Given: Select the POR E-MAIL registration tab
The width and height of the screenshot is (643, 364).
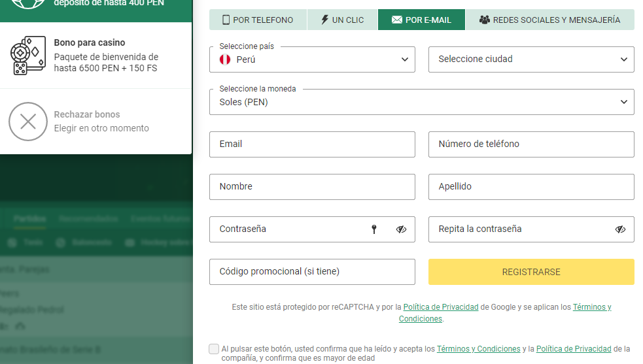Looking at the screenshot, I should 421,20.
